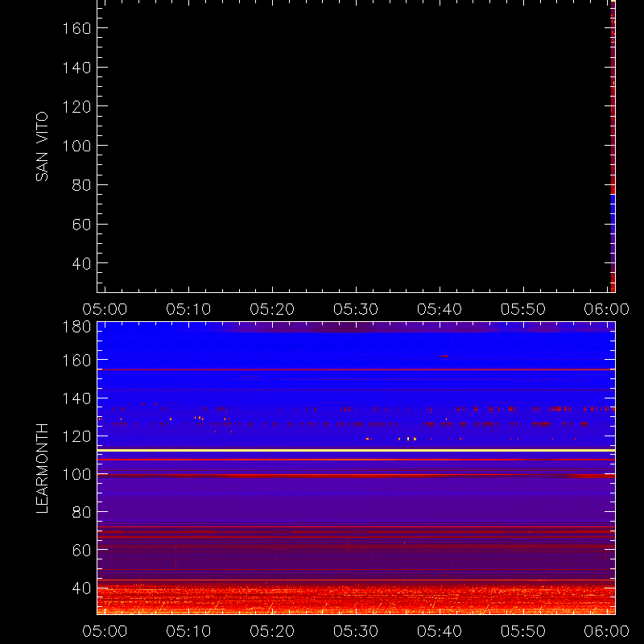Viewport: 644px width, 644px height.
Task: Pick the 06:00 time label under SAN VITO plot
Action: 607,309
